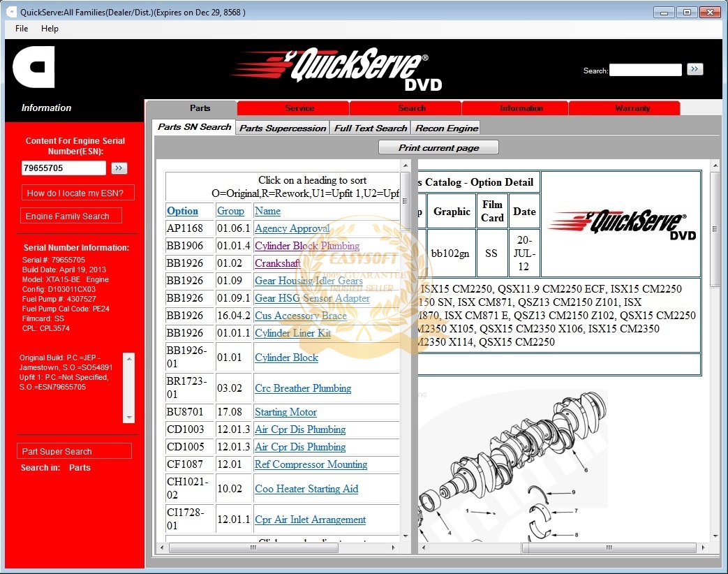
Task: Open Air Cpr Dis Plumbing for CD1003
Action: tap(300, 429)
